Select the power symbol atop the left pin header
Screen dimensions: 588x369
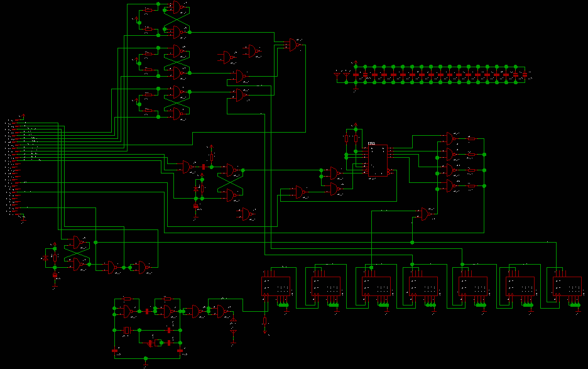[x=23, y=115]
